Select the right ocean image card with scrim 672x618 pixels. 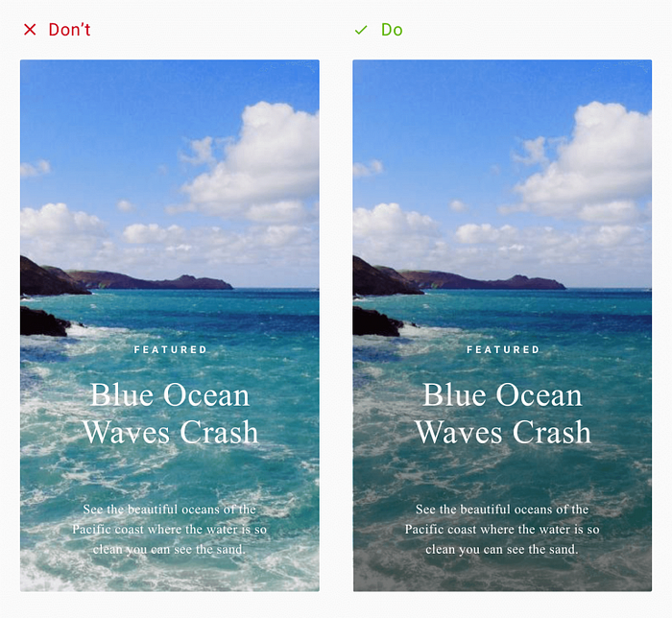coord(502,325)
